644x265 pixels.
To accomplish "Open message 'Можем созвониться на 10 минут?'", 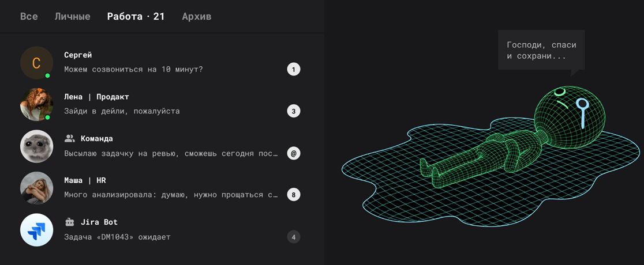I will pyautogui.click(x=133, y=70).
